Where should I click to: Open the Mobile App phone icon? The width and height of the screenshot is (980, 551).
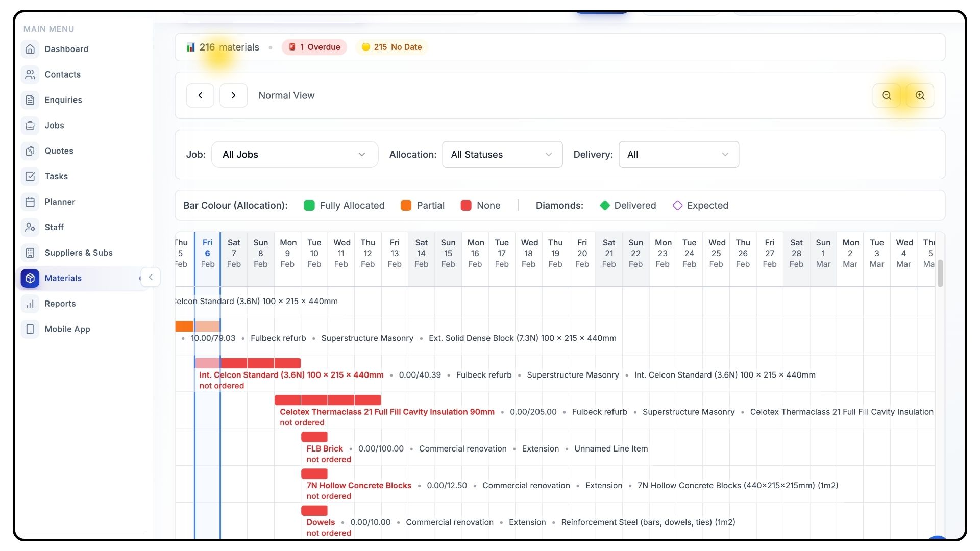coord(30,329)
